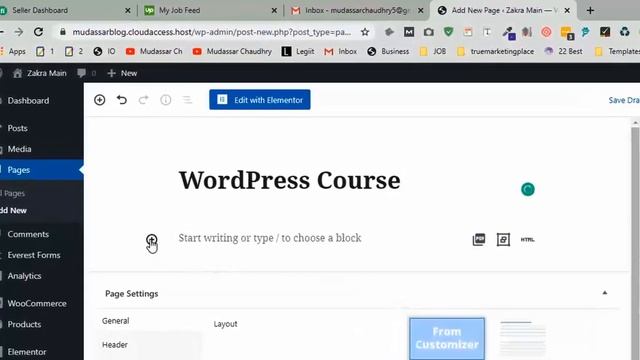Select Pages in sidebar menu
This screenshot has width=640, height=360.
[18, 170]
